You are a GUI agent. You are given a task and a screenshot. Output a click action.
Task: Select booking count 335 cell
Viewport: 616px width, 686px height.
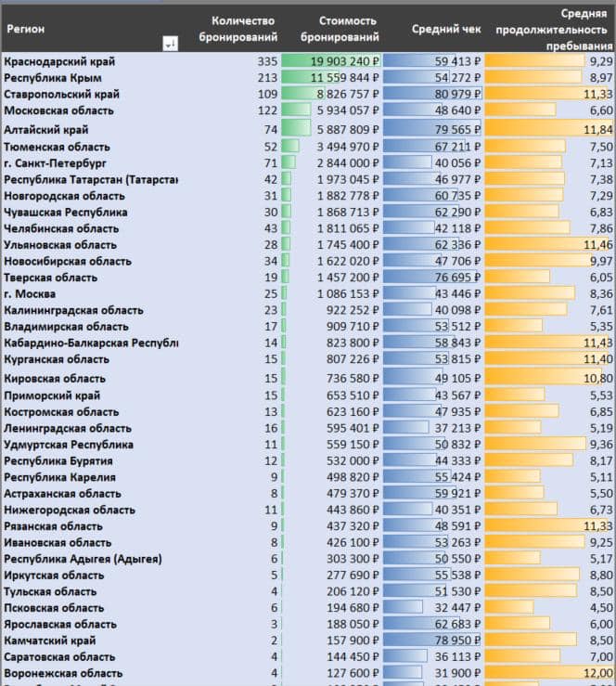tap(267, 61)
